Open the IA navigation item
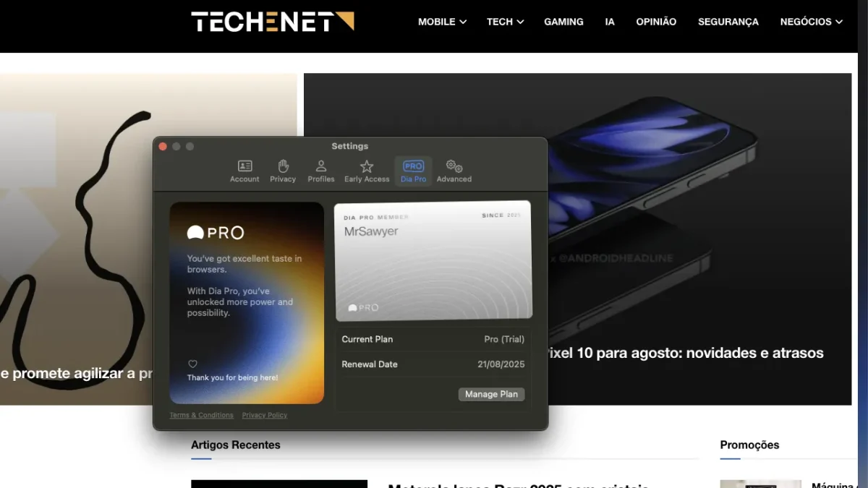The height and width of the screenshot is (488, 868). coord(609,22)
